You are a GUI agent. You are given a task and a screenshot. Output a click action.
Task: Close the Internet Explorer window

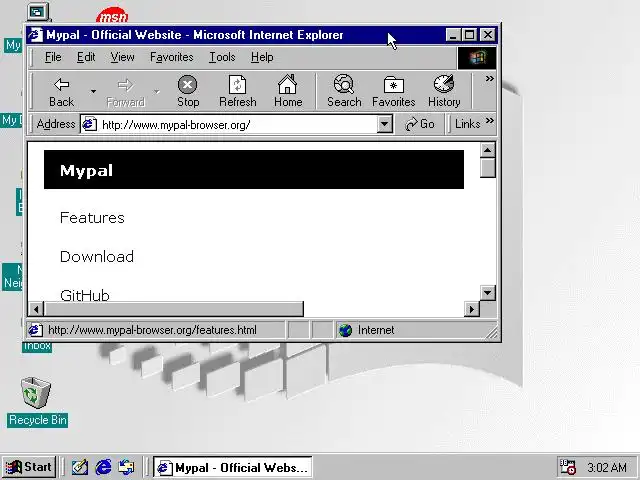click(x=487, y=35)
